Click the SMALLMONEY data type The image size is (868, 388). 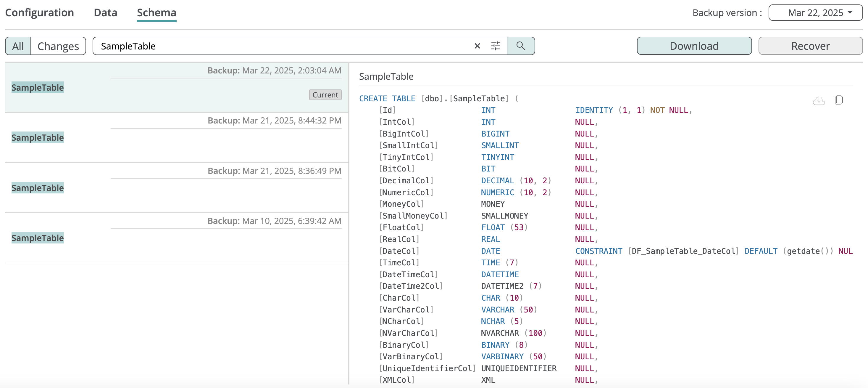tap(505, 216)
